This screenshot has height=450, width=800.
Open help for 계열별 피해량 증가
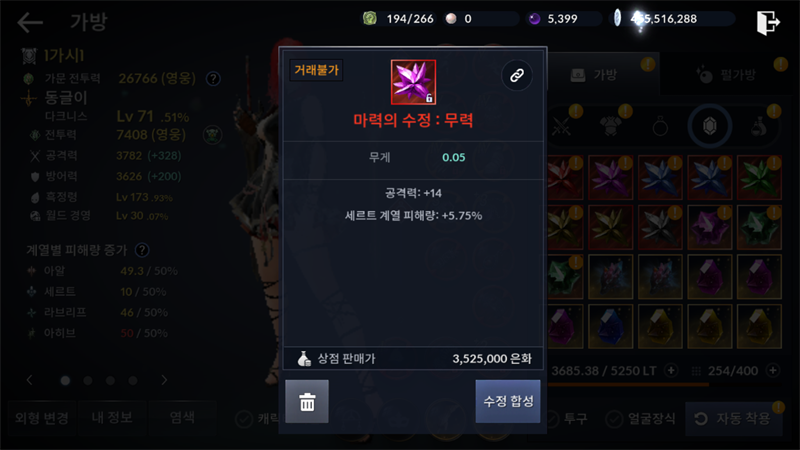click(x=142, y=250)
